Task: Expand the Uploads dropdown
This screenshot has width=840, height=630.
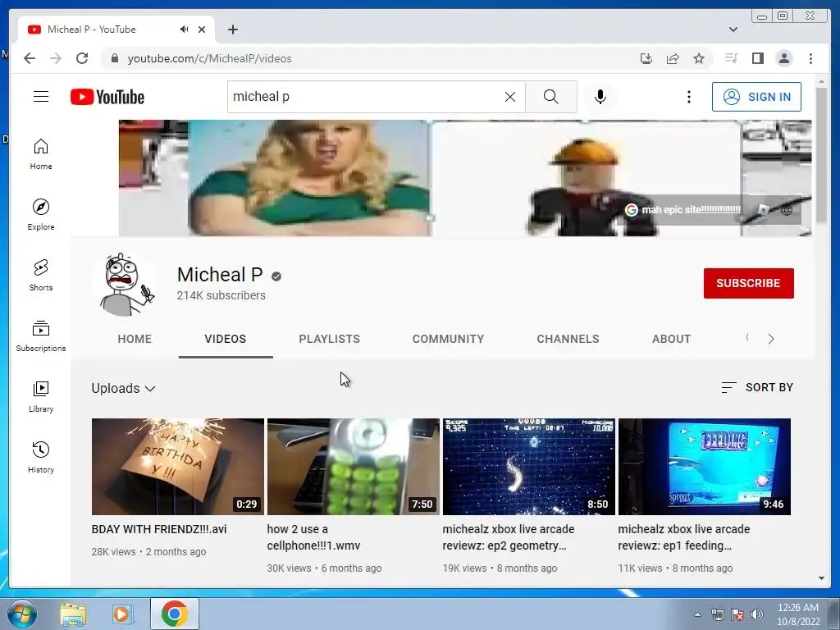Action: pyautogui.click(x=123, y=388)
